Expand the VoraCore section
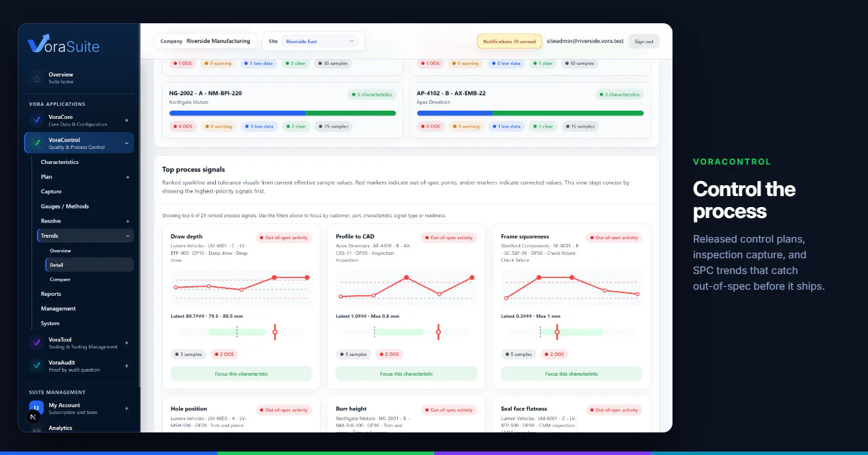Screen dimensions: 868x455 pyautogui.click(x=127, y=120)
